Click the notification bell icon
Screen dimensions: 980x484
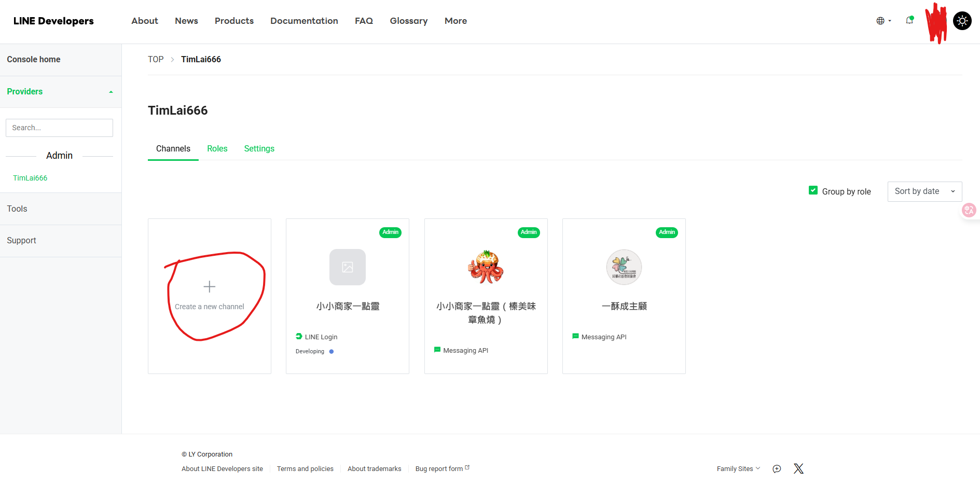pos(909,21)
